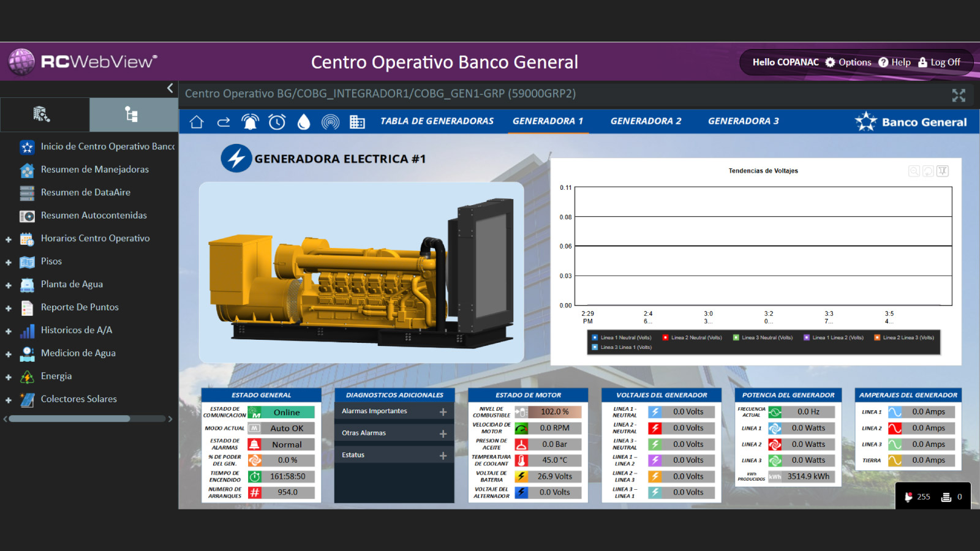The width and height of the screenshot is (980, 551).
Task: Expand the Energia tree node
Action: [x=9, y=377]
